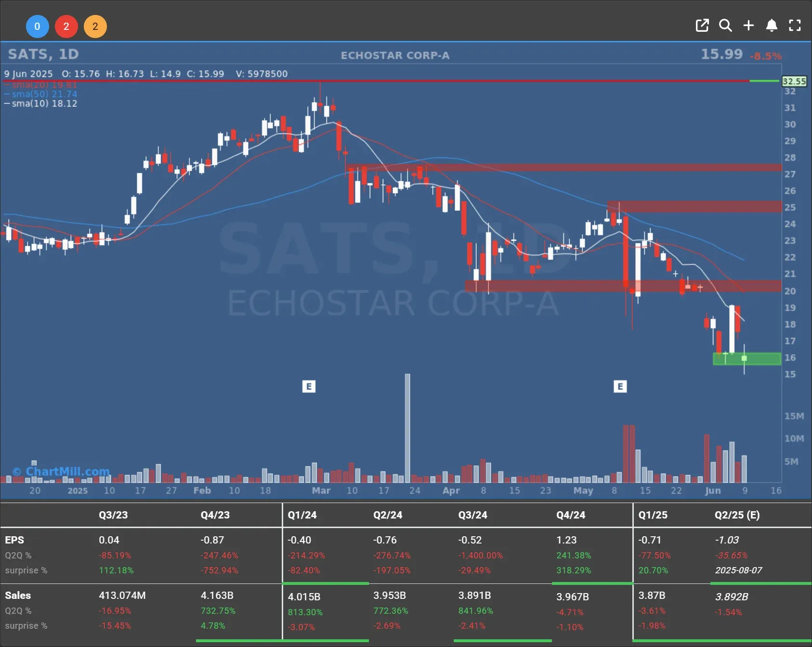Click the sma(10) 18.12 legend
812x647 pixels.
coord(41,104)
